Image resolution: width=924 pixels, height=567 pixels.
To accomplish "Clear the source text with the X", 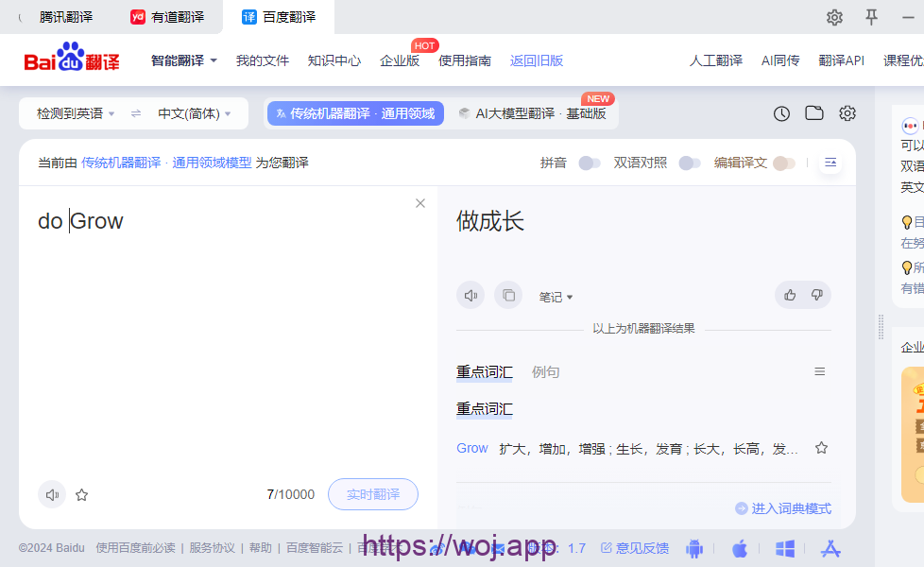I will pos(420,203).
